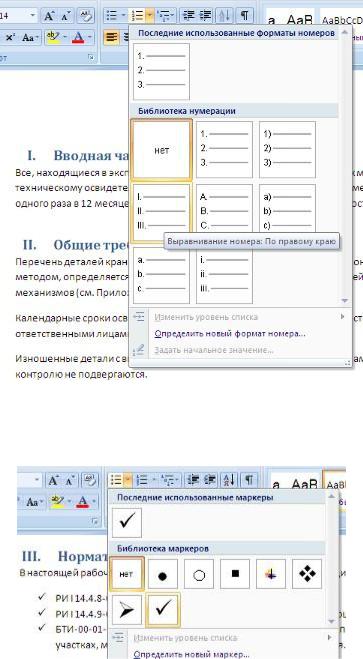Apply red font color in the numbering-menu ribbon
Screen dimensions: 363x659
(x=78, y=38)
